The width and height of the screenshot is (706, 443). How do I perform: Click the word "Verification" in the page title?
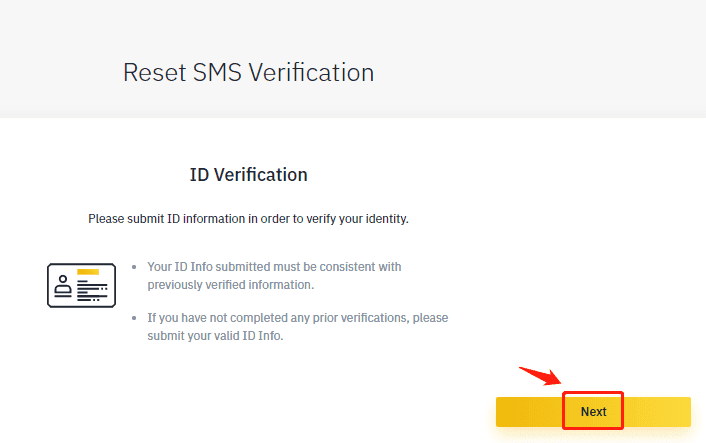pos(310,72)
